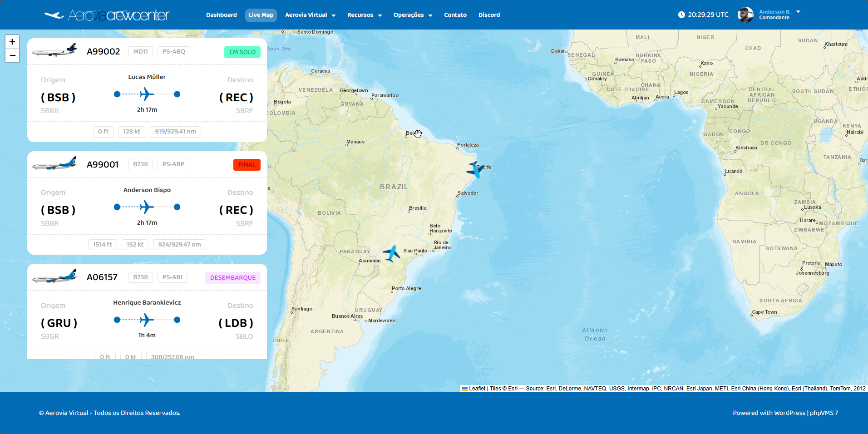Image resolution: width=868 pixels, height=434 pixels.
Task: Select the Live Map tab
Action: click(261, 15)
